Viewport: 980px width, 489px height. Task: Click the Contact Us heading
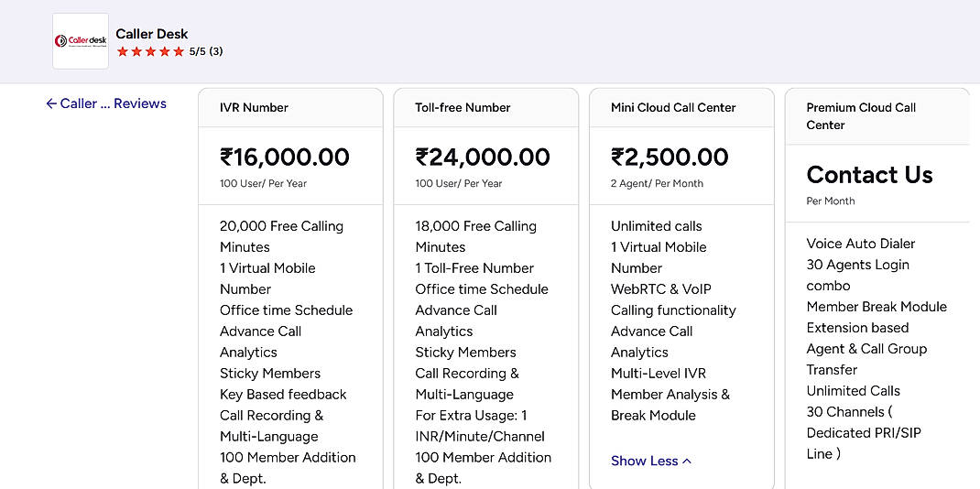click(869, 174)
